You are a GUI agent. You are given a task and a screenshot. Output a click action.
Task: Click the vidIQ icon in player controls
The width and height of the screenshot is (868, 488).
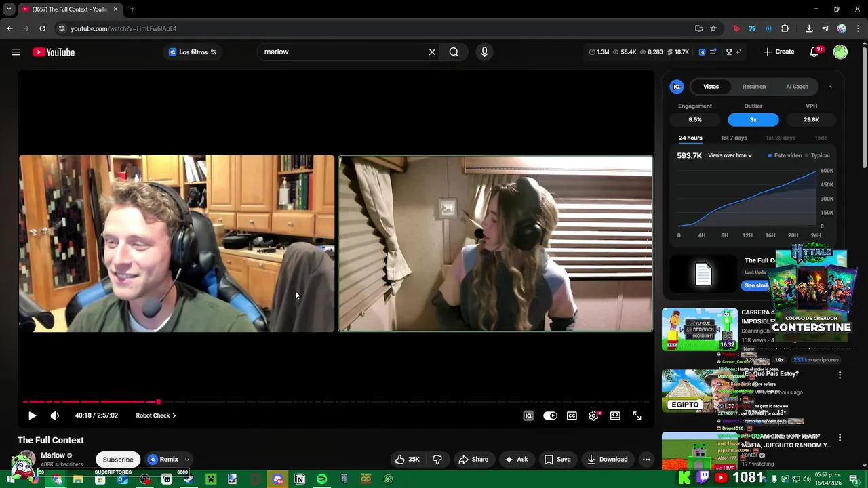click(528, 415)
